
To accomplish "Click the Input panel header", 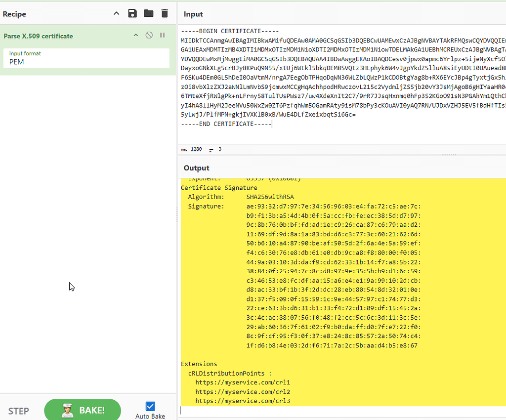I will pos(193,14).
